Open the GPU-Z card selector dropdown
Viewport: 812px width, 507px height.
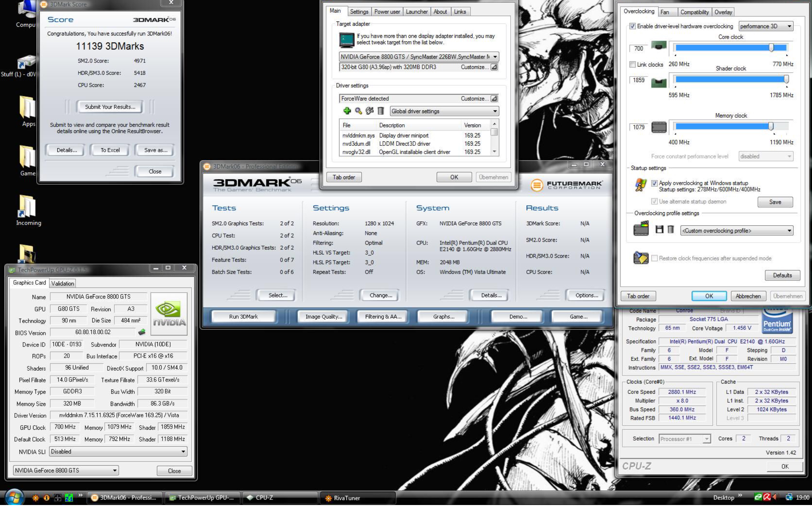66,470
